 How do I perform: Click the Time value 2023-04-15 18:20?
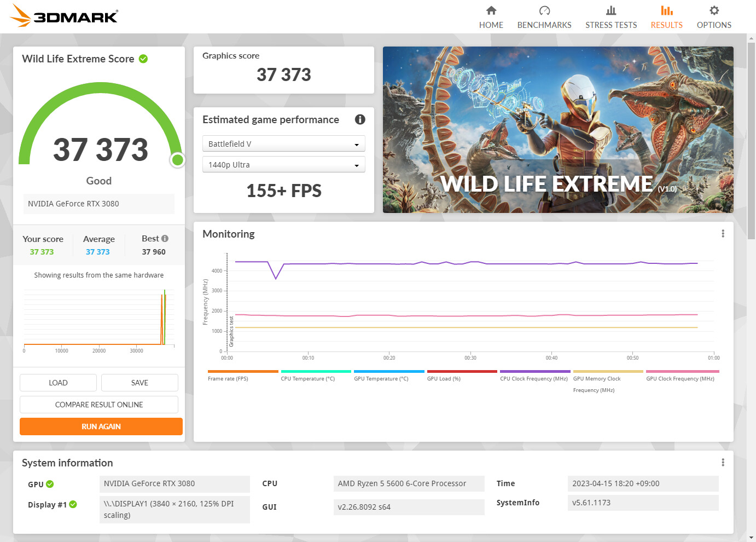click(x=643, y=483)
